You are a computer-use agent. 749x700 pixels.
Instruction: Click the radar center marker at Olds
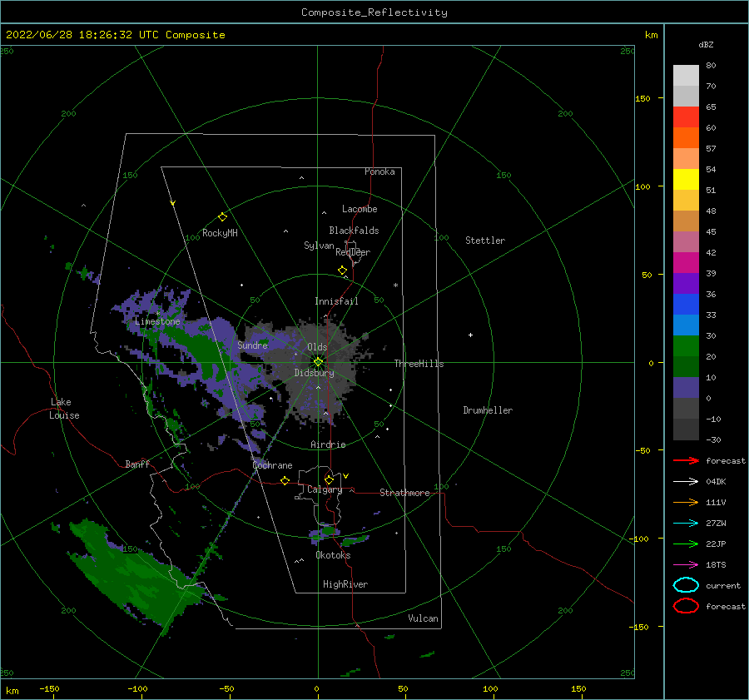pyautogui.click(x=318, y=362)
